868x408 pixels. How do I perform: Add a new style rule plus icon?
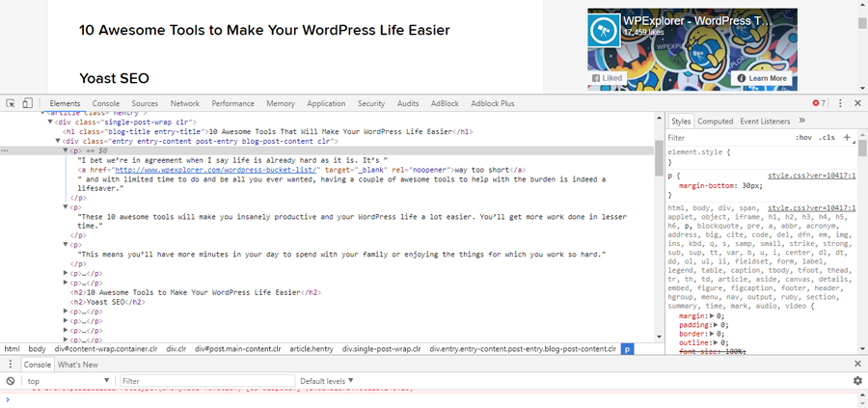(847, 137)
